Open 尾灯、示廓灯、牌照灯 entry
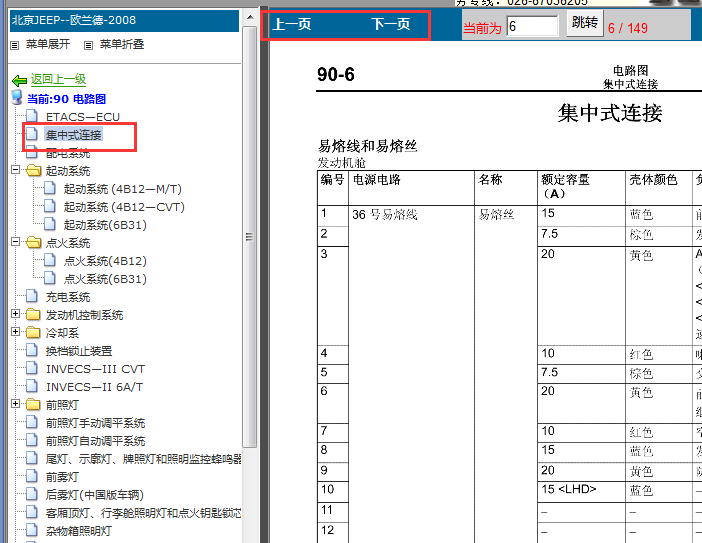The height and width of the screenshot is (543, 702). [143, 459]
